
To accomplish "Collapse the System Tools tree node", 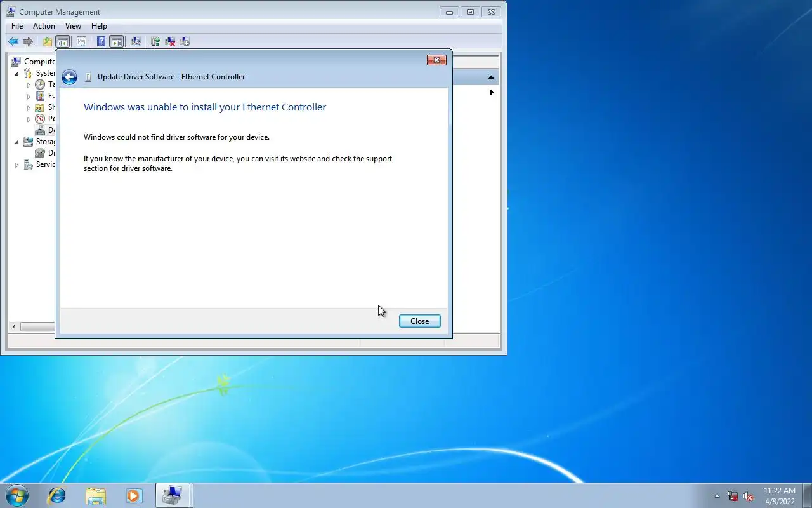I will pyautogui.click(x=17, y=73).
